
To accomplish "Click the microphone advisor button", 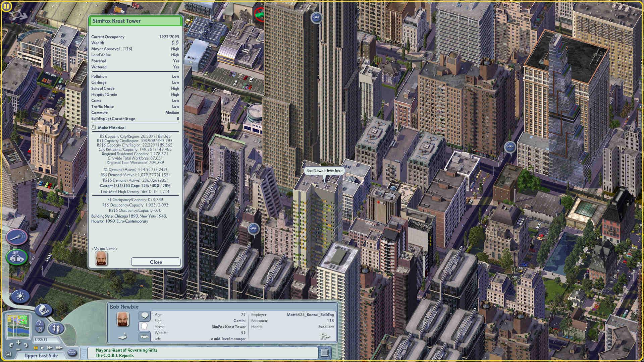I will (16, 237).
